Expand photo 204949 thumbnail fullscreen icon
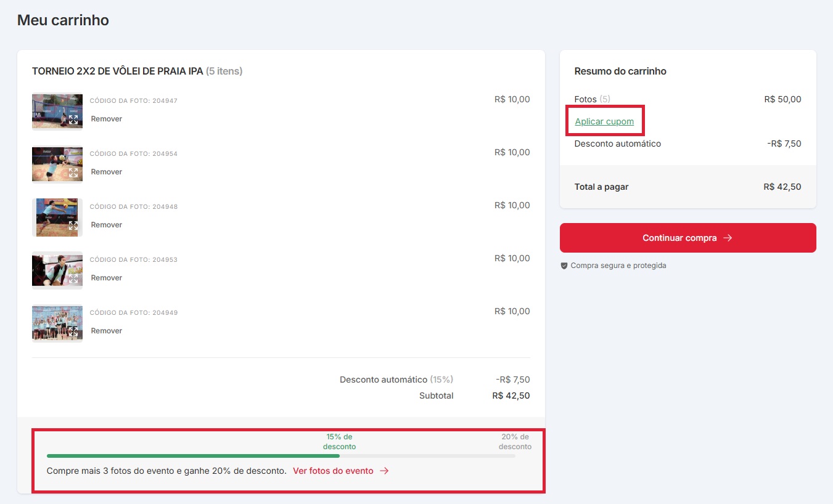Image resolution: width=833 pixels, height=504 pixels. [73, 331]
